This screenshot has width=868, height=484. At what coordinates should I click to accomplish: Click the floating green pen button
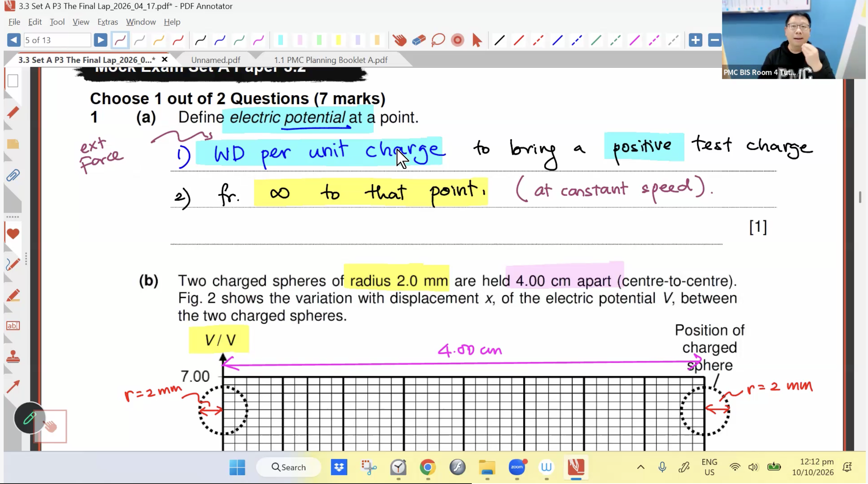[30, 418]
